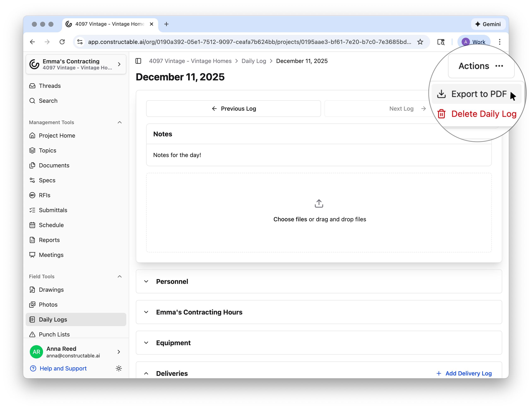Follow the Daily Log breadcrumb
The height and width of the screenshot is (409, 532).
coord(253,61)
